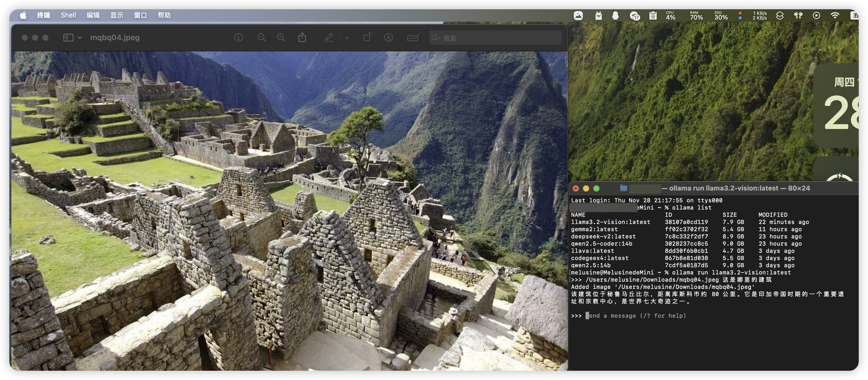Screen dimensions: 868x380
Task: Open the WeChat icon with badge 17
Action: point(635,16)
